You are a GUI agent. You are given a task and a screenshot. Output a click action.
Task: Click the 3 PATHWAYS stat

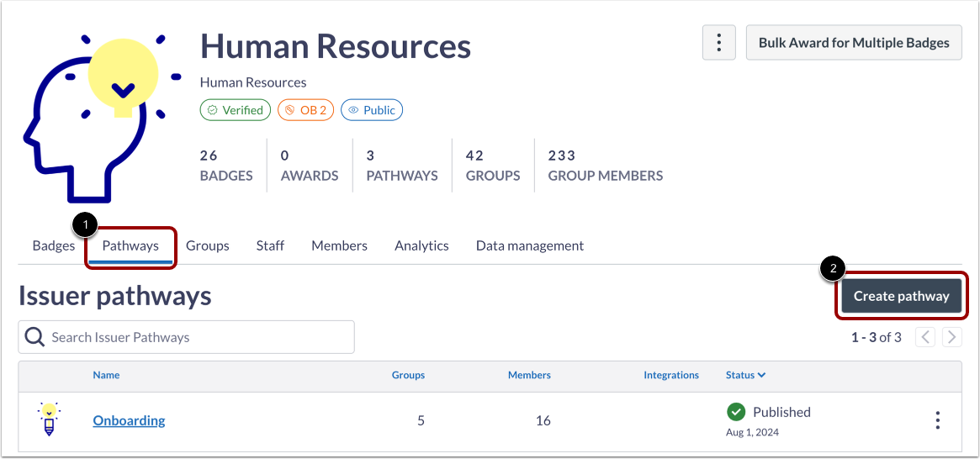[x=402, y=166]
